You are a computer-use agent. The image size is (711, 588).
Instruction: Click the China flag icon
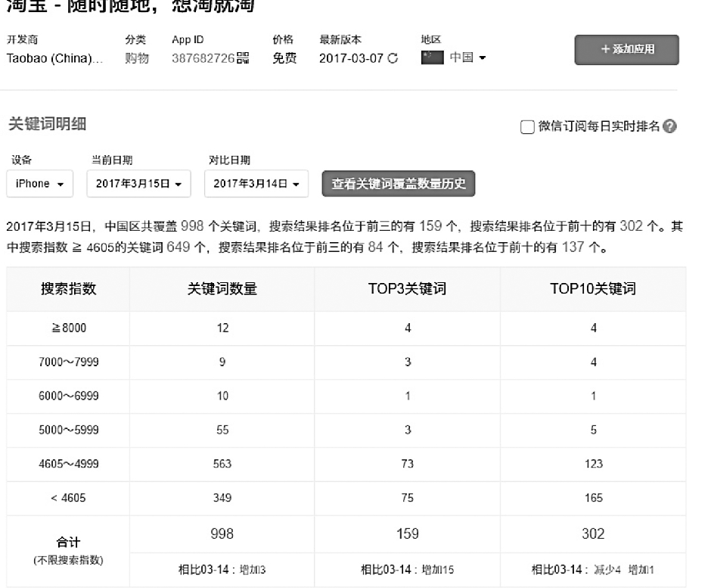[432, 58]
